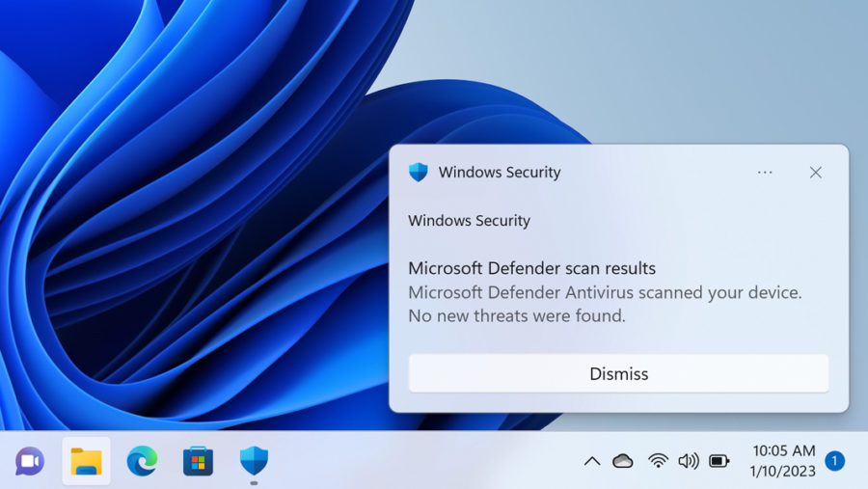Open the notification count badge

pos(835,461)
